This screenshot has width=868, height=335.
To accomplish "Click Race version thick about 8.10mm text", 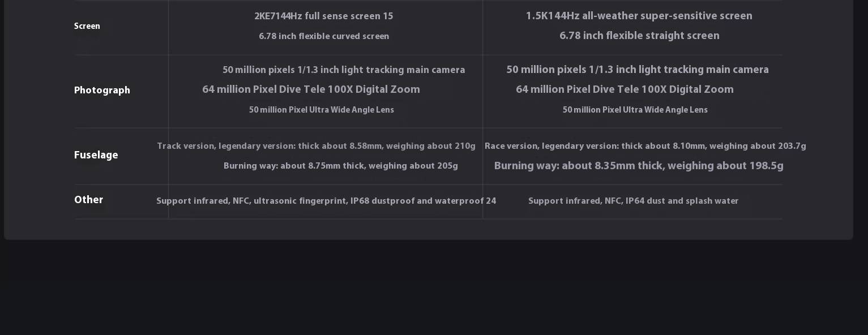I will [x=645, y=146].
